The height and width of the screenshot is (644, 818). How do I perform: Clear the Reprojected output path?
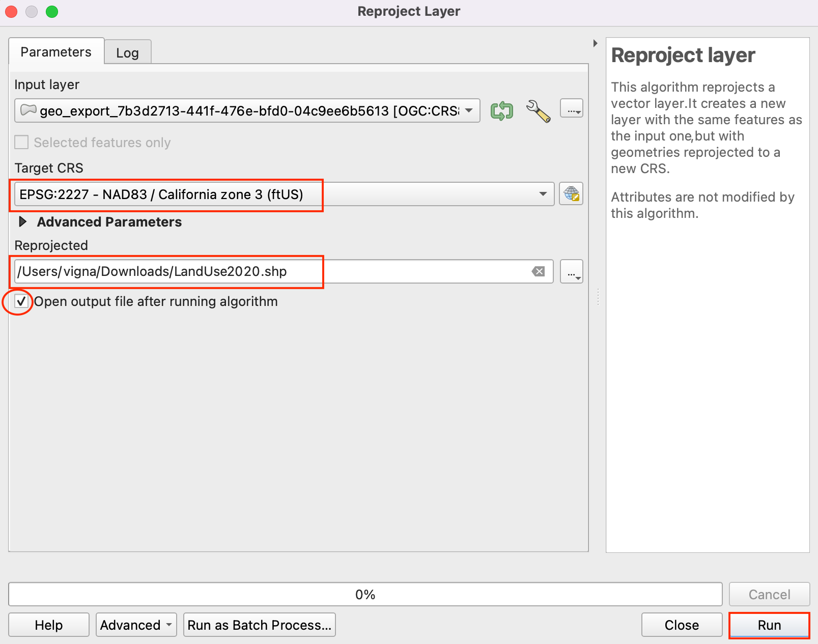tap(538, 271)
